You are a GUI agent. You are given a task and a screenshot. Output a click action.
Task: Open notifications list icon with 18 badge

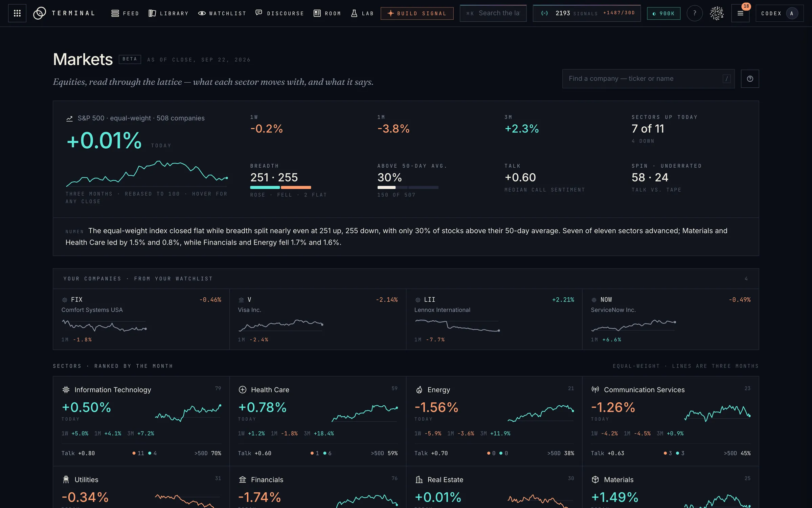[x=740, y=13]
